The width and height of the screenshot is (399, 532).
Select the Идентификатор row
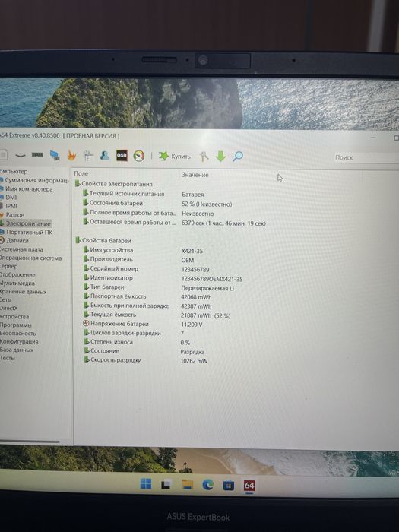163,278
